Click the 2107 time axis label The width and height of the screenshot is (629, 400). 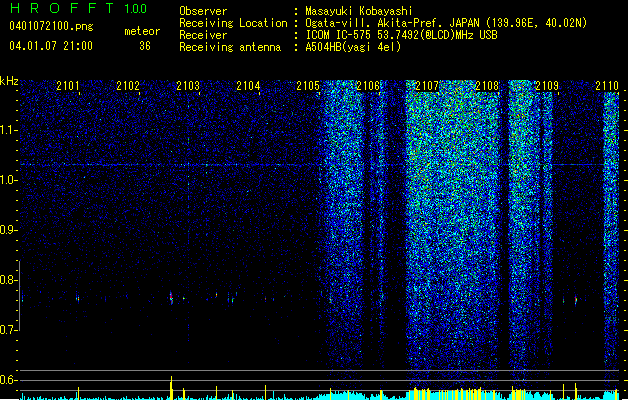427,86
